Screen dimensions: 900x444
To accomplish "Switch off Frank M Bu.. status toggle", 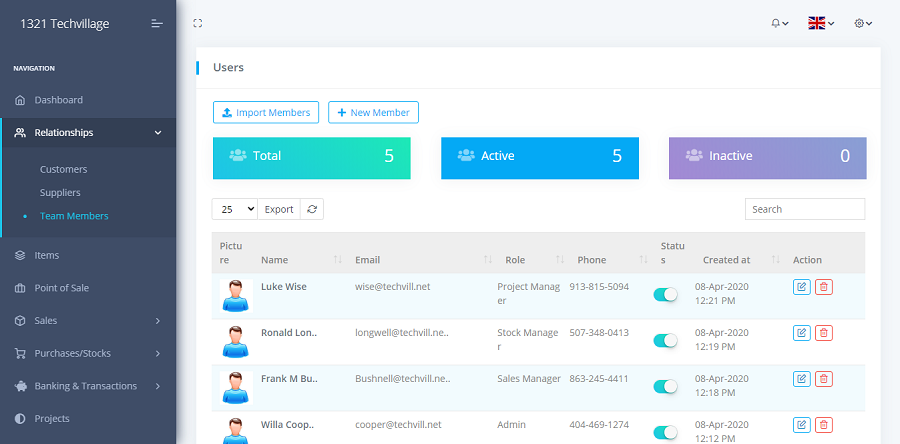I will (x=665, y=386).
